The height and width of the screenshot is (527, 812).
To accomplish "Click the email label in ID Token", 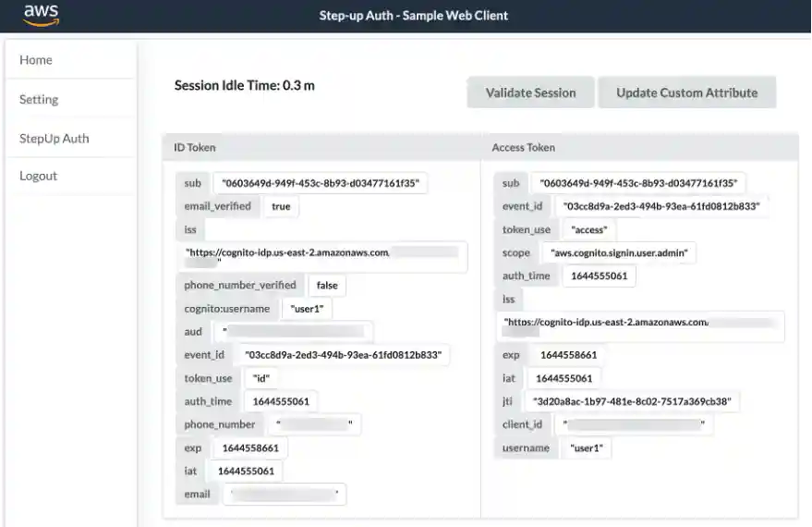I will coord(197,495).
